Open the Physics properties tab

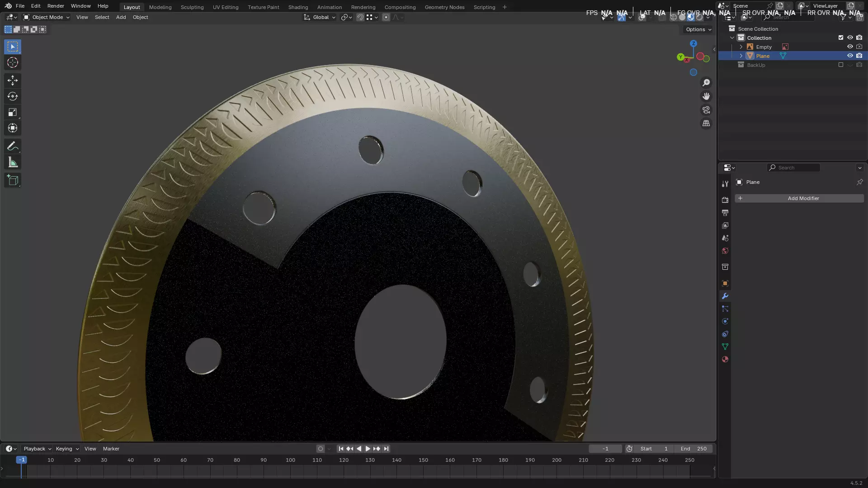click(725, 321)
